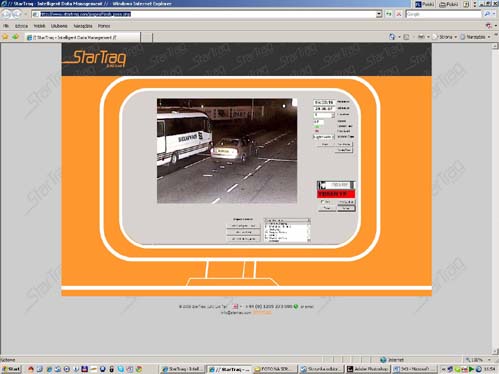
Task: Click the orange footer link
Action: [263, 313]
